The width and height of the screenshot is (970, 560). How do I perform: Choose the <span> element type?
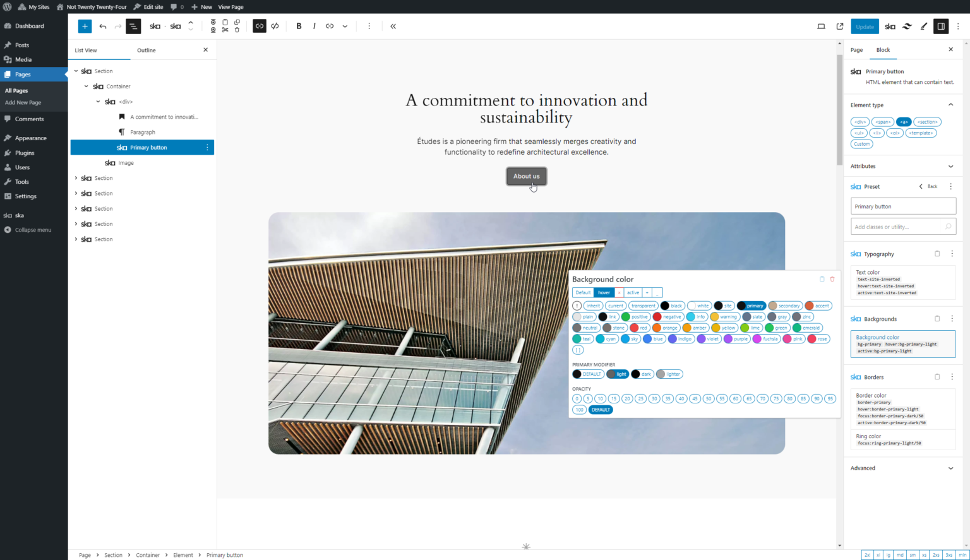883,122
